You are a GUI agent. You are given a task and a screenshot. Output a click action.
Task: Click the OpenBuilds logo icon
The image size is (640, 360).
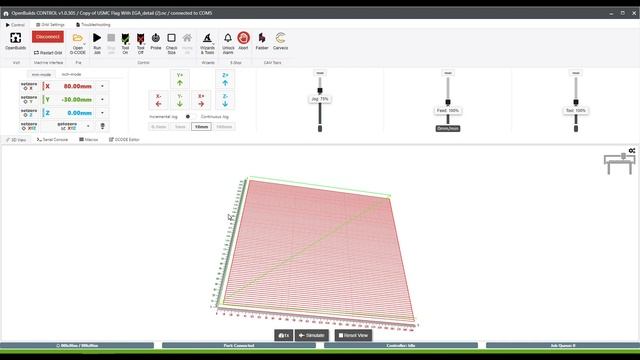(16, 38)
